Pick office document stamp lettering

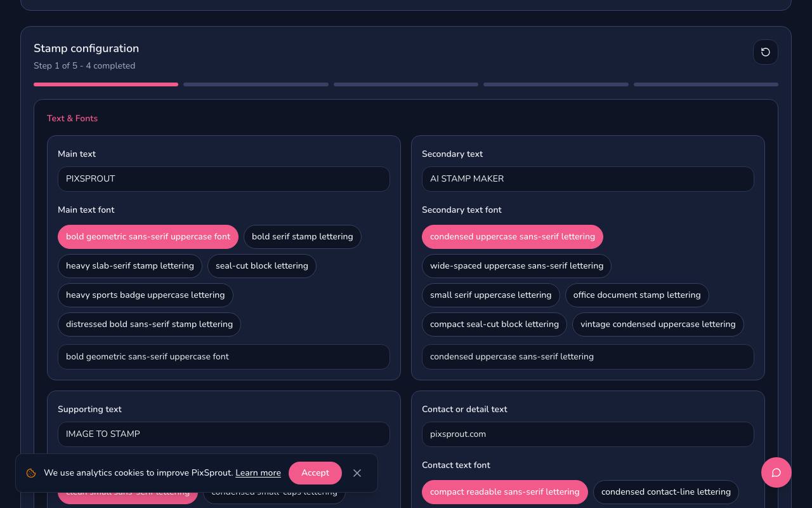click(637, 295)
